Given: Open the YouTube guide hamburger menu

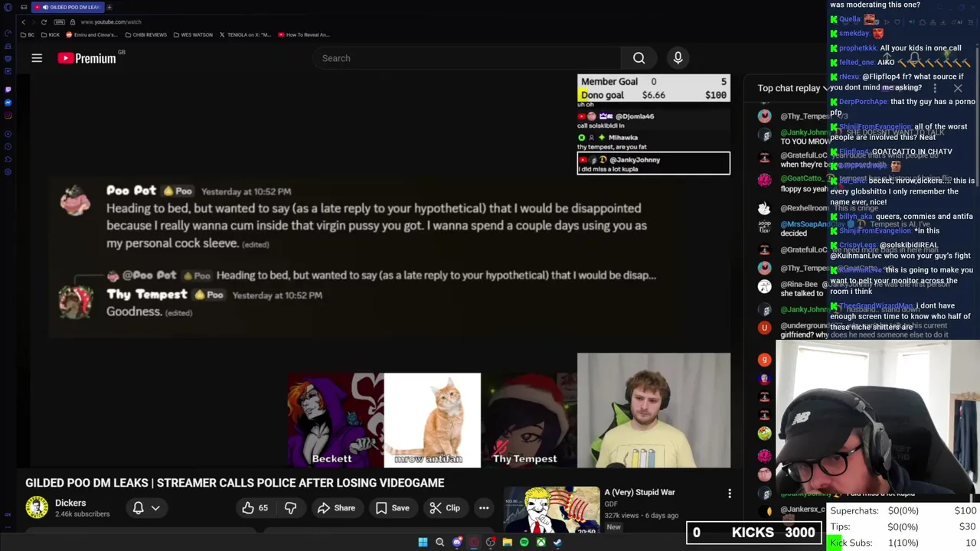Looking at the screenshot, I should pos(37,58).
